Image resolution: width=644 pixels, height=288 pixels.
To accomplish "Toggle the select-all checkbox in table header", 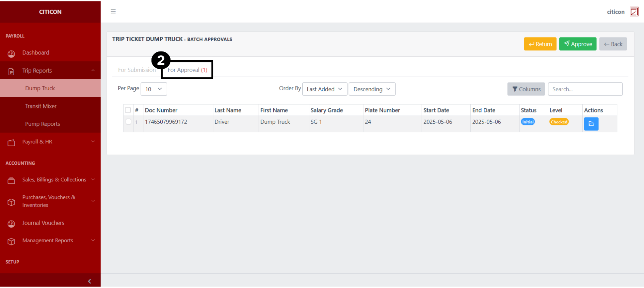I will pos(128,110).
